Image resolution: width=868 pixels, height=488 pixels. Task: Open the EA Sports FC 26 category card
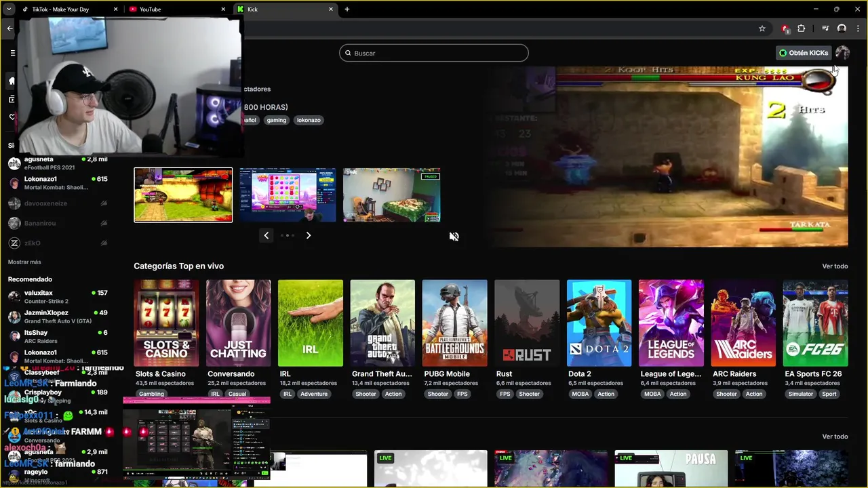815,323
